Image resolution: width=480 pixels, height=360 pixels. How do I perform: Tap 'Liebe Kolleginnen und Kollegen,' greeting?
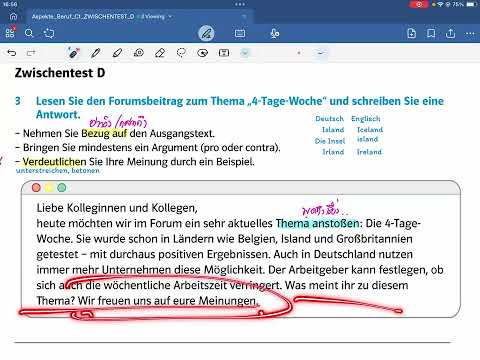click(117, 208)
